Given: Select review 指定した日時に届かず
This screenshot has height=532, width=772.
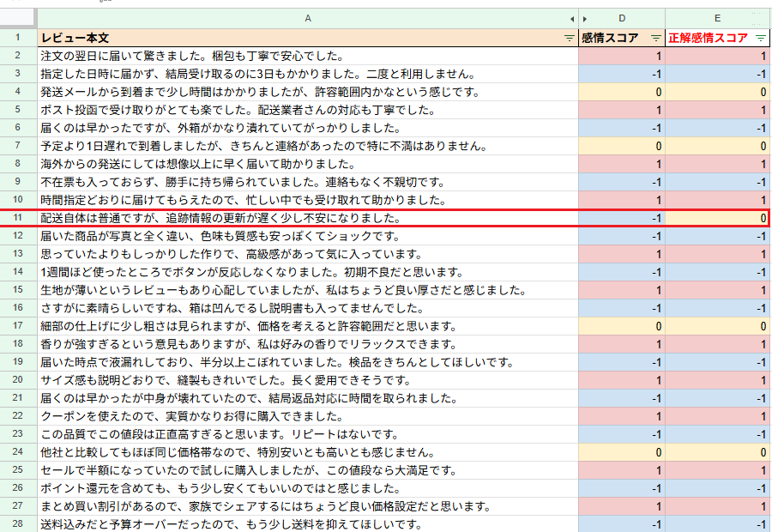Looking at the screenshot, I should [308, 74].
